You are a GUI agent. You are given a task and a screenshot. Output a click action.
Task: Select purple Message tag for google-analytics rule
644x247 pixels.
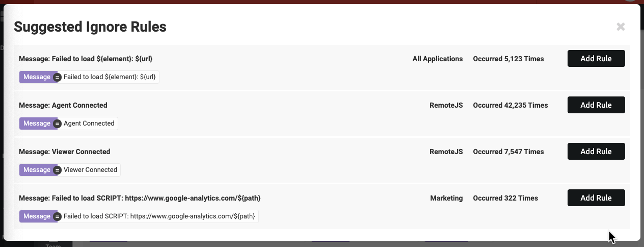[x=37, y=216]
